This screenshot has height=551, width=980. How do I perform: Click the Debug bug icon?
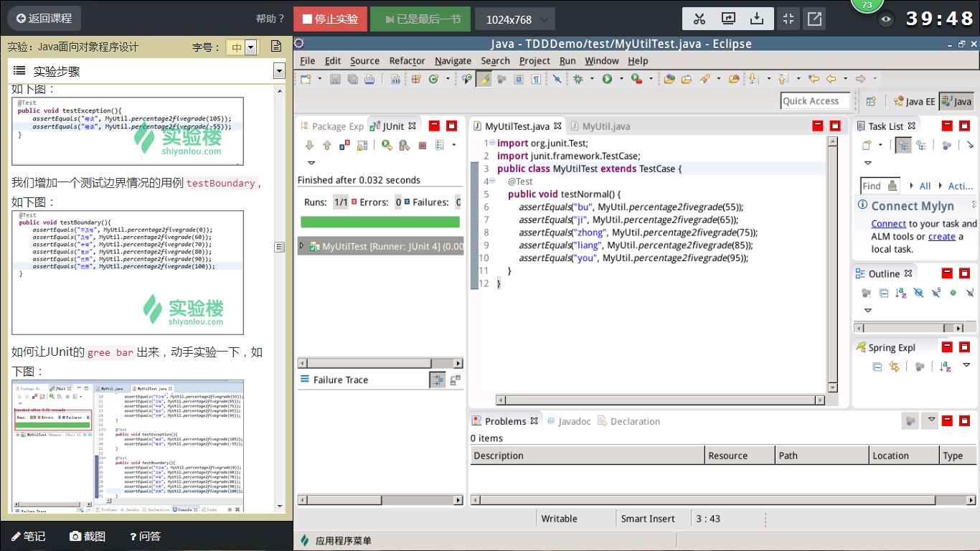[578, 79]
